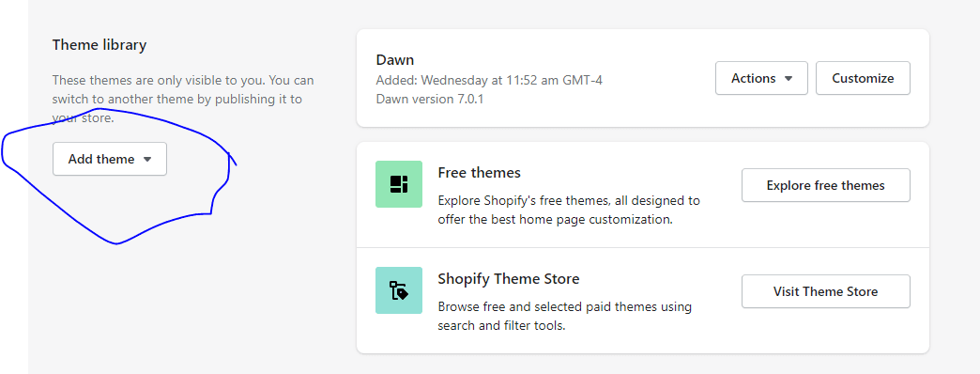Click the green Free themes layout icon
Screen dimensions: 980x374
click(x=399, y=184)
